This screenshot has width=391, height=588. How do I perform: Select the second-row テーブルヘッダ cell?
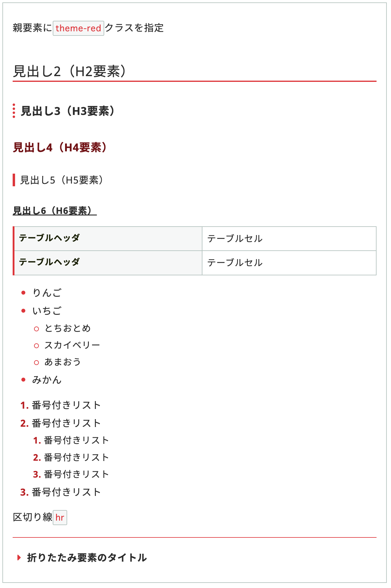108,262
